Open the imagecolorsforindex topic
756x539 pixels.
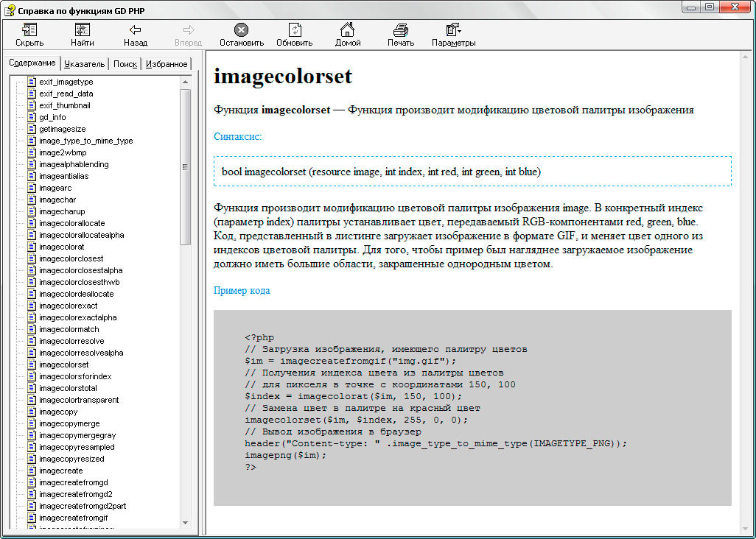click(75, 376)
